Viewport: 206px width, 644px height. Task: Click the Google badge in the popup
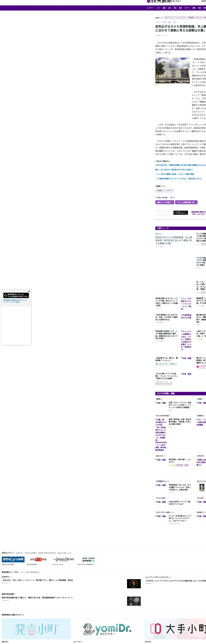click(16, 295)
